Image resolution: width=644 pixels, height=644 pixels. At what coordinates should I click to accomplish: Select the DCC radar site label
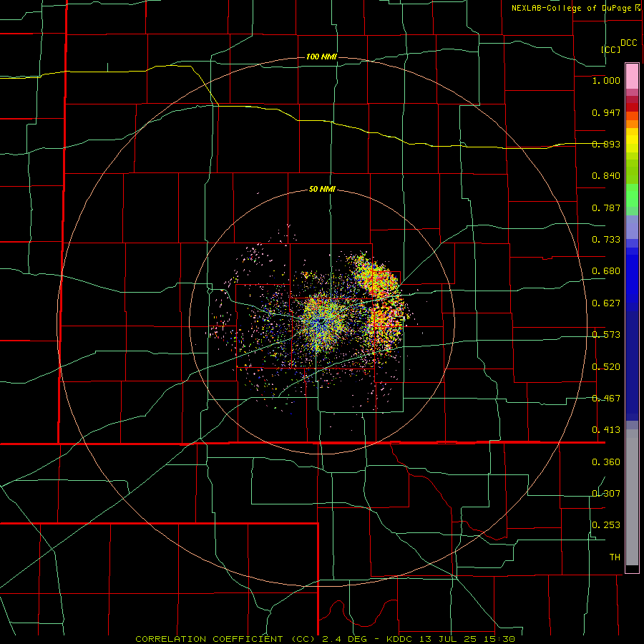[x=628, y=43]
